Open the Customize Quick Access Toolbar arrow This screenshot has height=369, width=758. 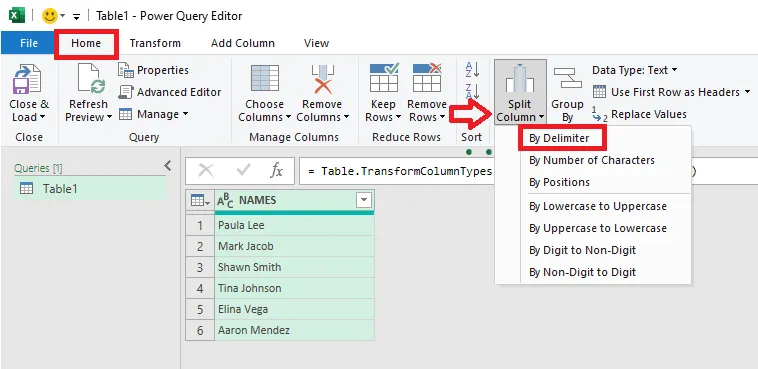(76, 17)
